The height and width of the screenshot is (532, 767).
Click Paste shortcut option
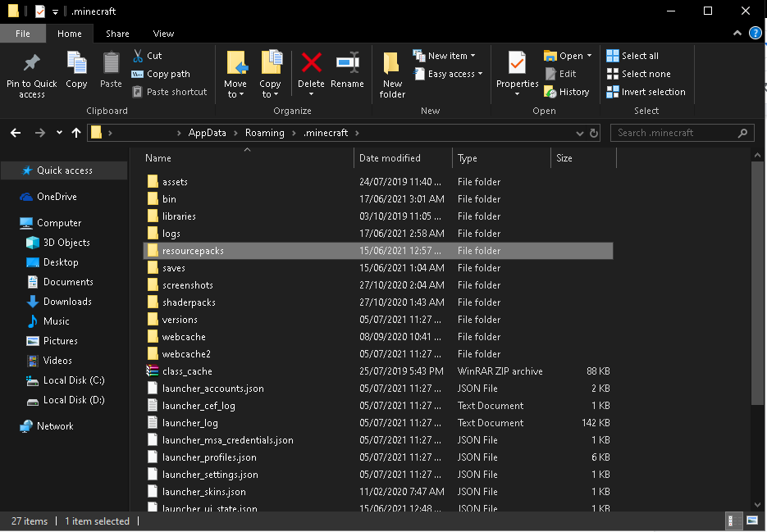(170, 92)
